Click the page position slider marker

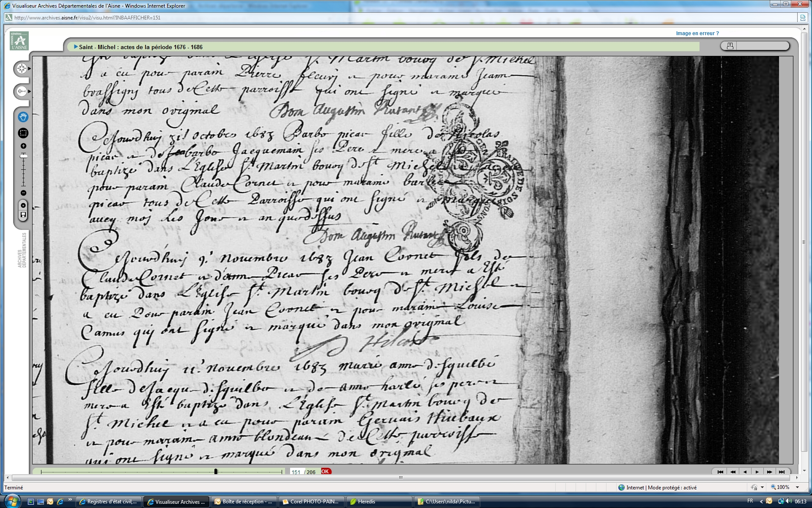pos(216,472)
